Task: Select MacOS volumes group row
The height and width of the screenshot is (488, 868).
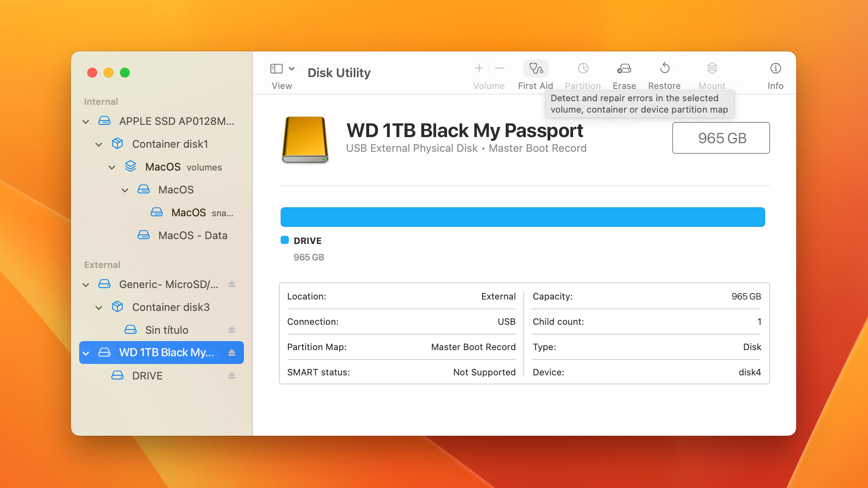Action: click(x=162, y=167)
